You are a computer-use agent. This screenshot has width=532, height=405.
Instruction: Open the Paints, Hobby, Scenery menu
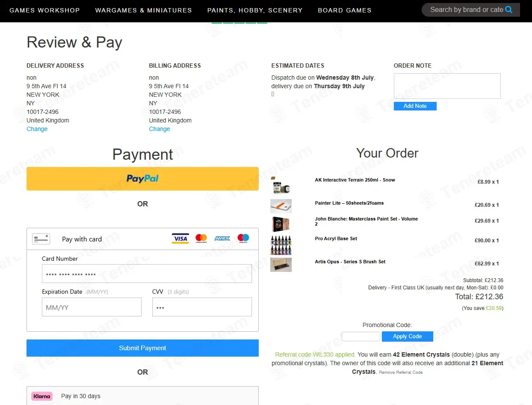click(x=255, y=10)
